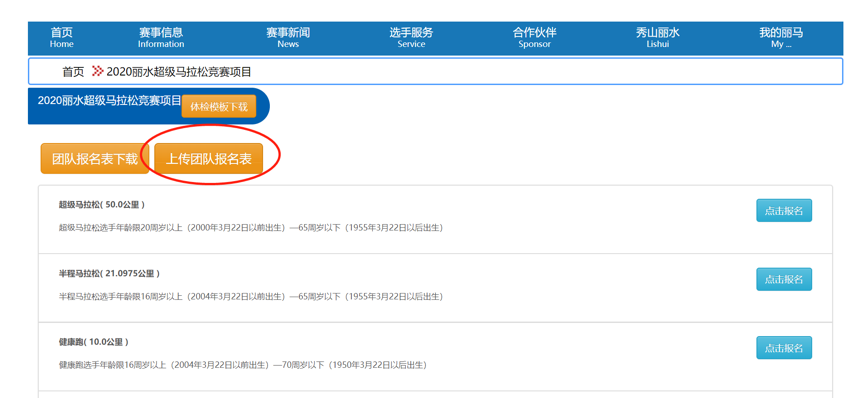Select the 半程马拉松( 21.0975公里 ) title
The image size is (865, 398).
point(109,273)
